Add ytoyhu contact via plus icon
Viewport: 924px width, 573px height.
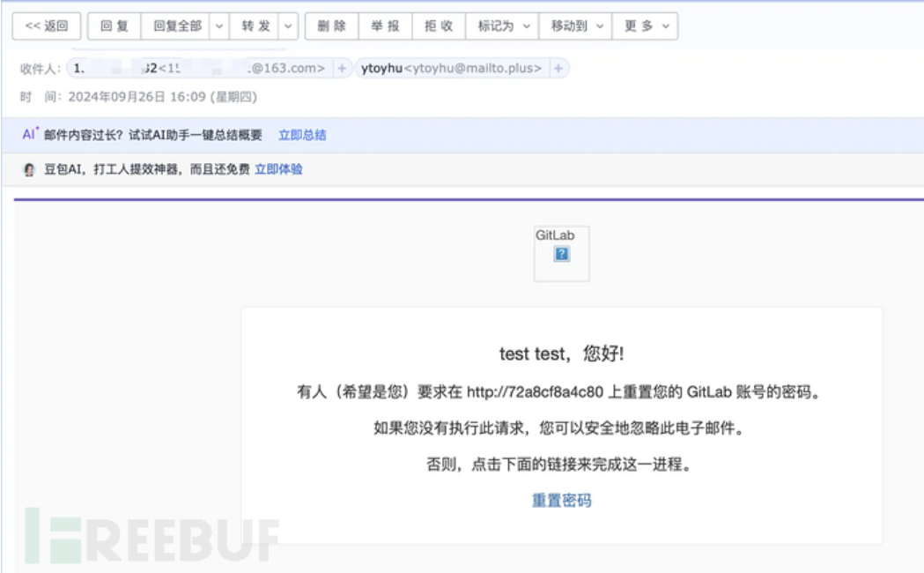558,68
